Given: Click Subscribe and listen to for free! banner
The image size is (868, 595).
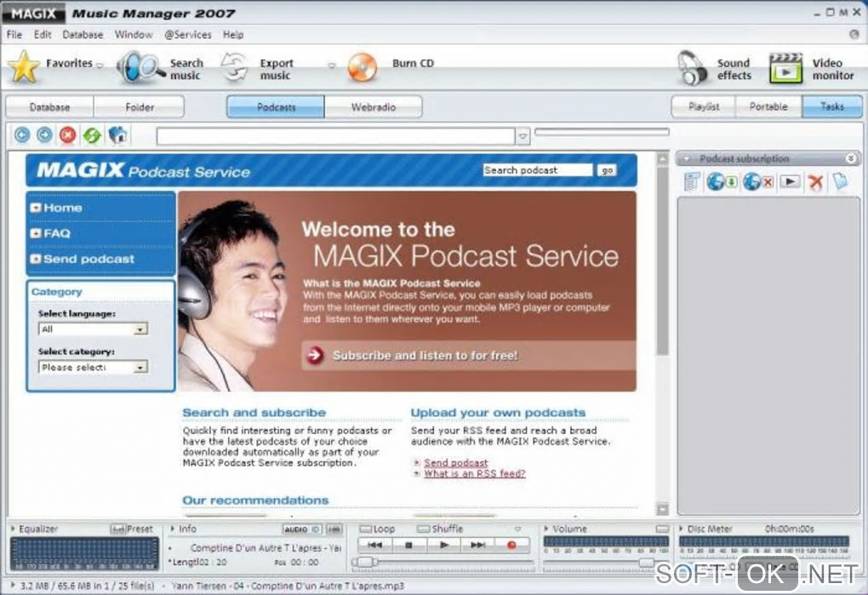Looking at the screenshot, I should pos(469,355).
